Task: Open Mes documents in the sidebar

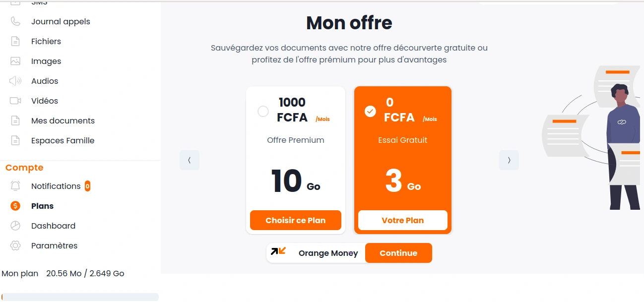Action: coord(63,121)
